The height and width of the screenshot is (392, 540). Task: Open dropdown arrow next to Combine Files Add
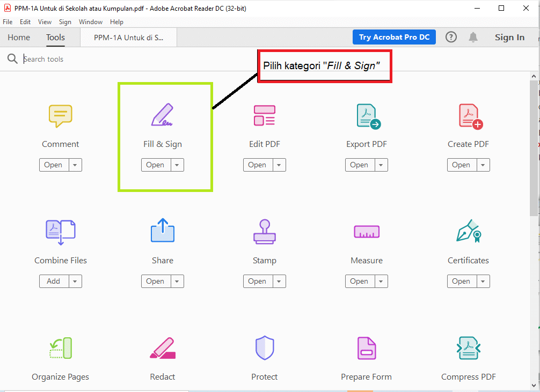click(x=75, y=282)
